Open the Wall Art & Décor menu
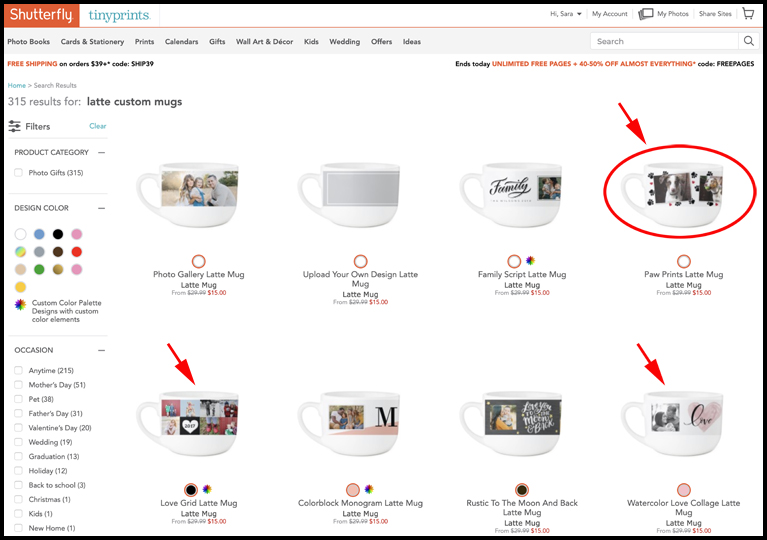767x540 pixels. pos(265,42)
